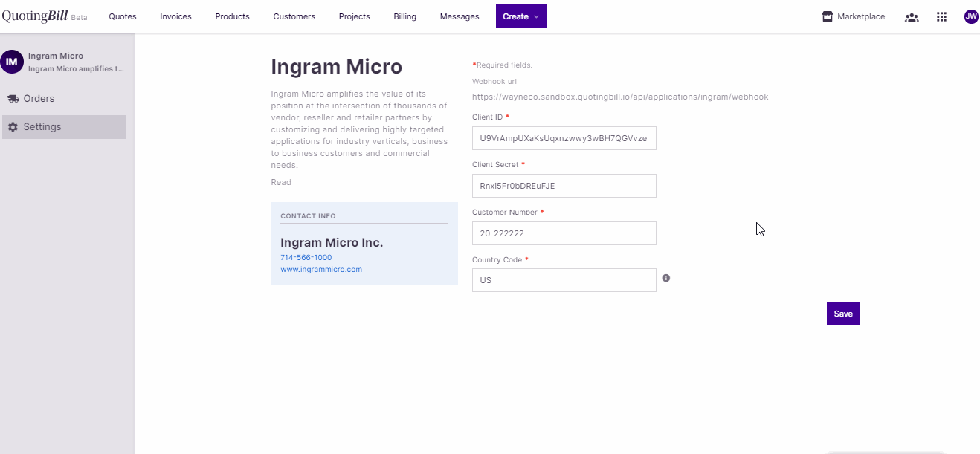Open Orders in the sidebar
This screenshot has height=454, width=980.
click(64, 98)
